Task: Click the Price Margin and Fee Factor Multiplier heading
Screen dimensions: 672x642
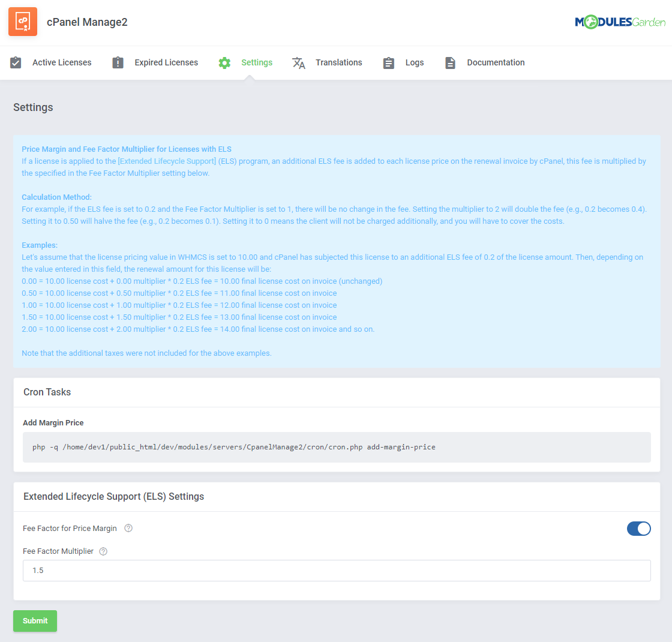Action: [127, 149]
